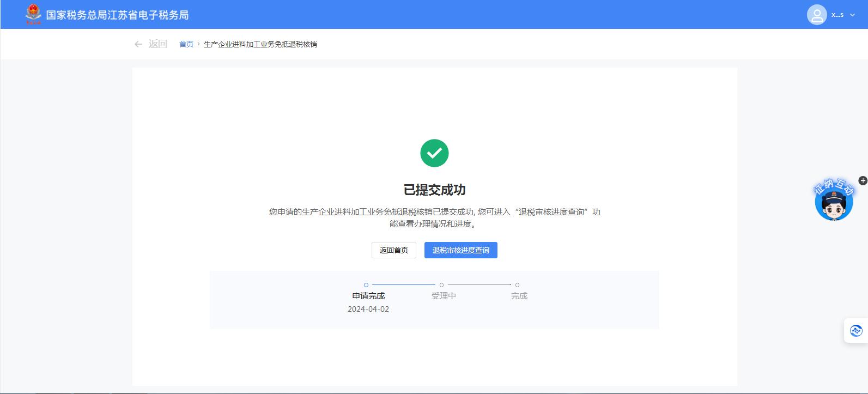Click the 国家税务总局江苏省电子税务局 header title
Screen dimensions: 868x394
point(117,15)
